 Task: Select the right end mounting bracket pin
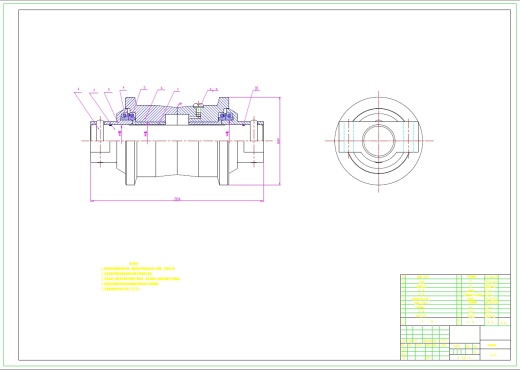[255, 130]
